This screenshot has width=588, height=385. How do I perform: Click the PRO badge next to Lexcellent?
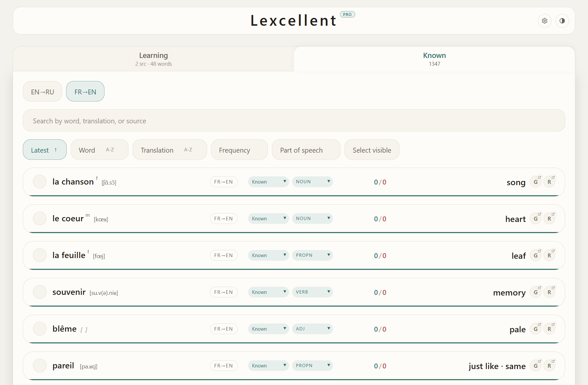[x=347, y=14]
